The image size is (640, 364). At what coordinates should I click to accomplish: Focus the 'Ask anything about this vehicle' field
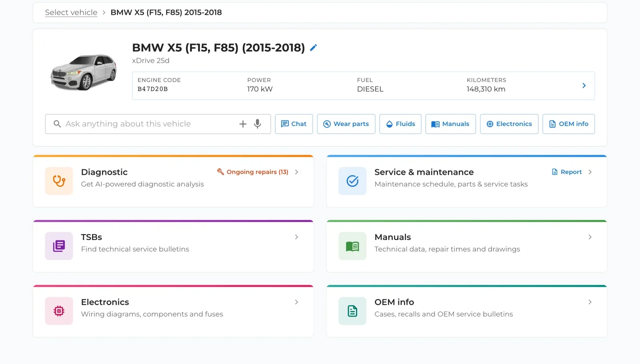158,124
